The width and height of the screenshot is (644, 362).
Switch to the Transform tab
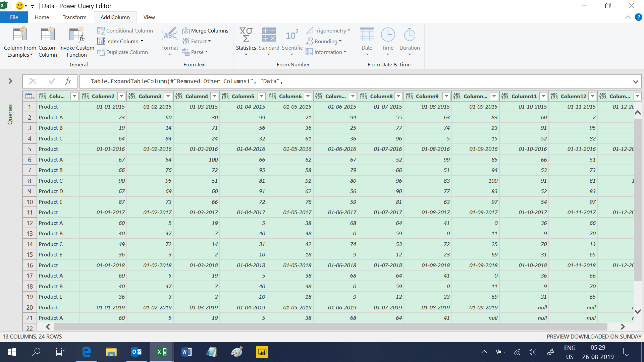[x=74, y=17]
